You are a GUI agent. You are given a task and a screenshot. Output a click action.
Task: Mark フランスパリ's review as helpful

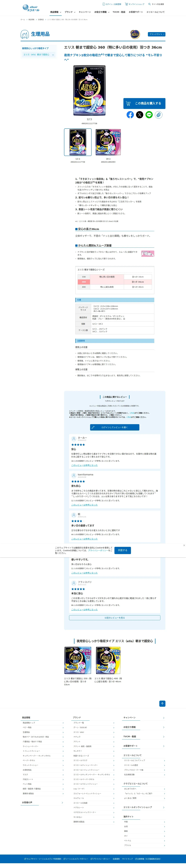click(x=84, y=610)
